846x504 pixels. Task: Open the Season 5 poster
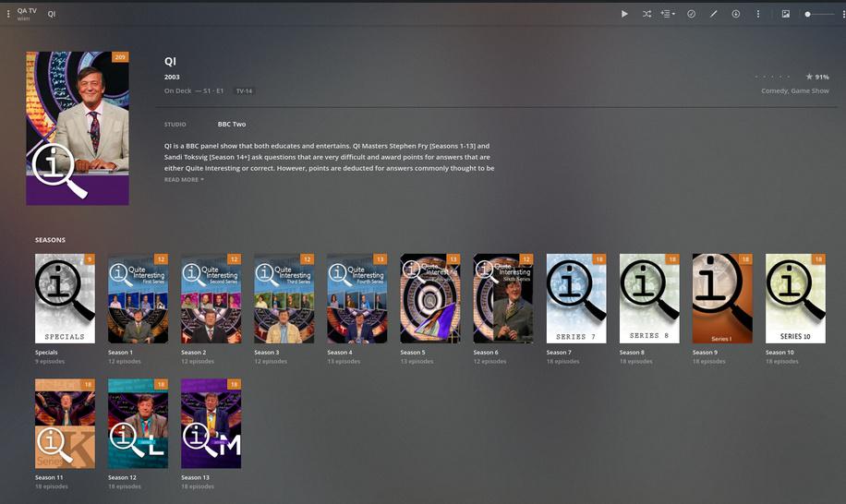430,299
